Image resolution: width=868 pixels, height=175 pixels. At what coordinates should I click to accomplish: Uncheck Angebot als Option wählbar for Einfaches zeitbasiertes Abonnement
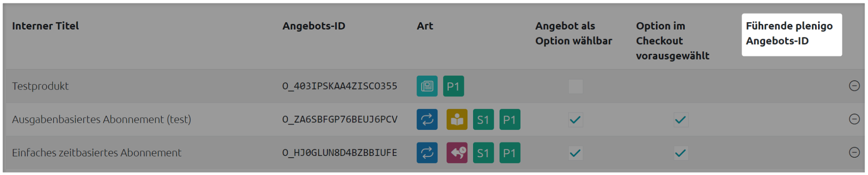575,153
